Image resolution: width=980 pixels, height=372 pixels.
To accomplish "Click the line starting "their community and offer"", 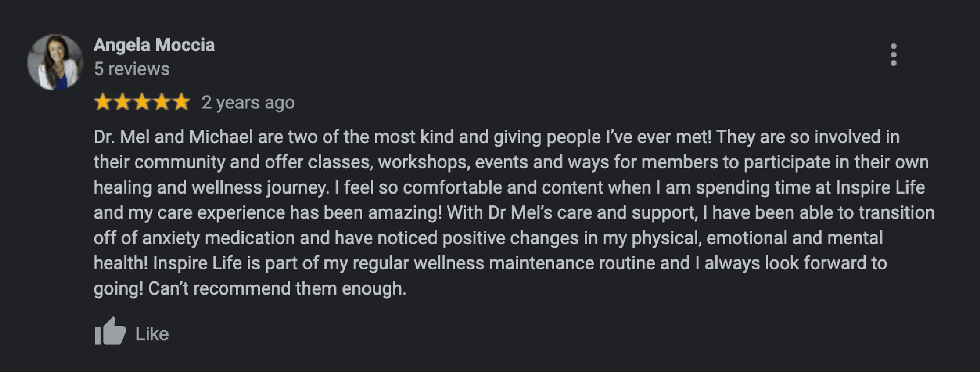I will coord(511,162).
